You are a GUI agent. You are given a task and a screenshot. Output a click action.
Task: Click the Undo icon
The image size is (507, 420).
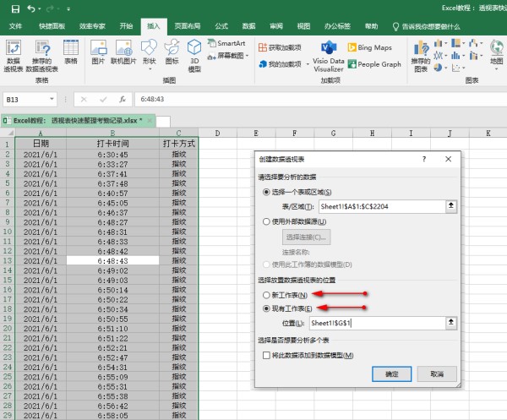click(31, 8)
